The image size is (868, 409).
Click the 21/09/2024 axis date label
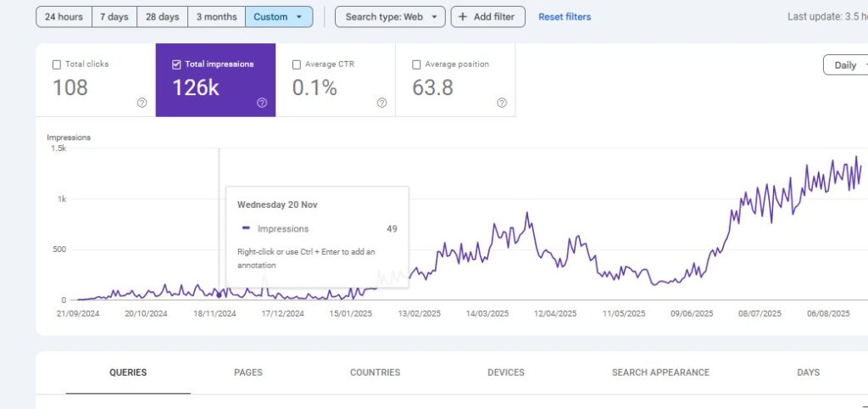pyautogui.click(x=78, y=314)
